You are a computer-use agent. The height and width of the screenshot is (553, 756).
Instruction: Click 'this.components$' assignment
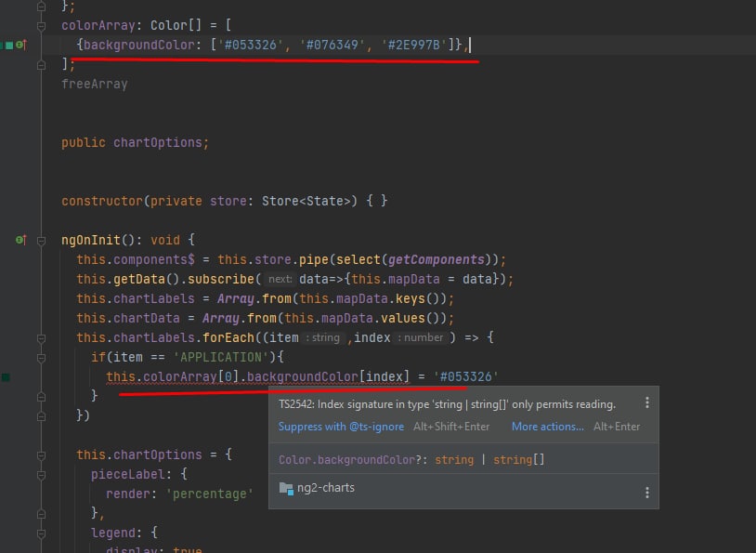136,259
